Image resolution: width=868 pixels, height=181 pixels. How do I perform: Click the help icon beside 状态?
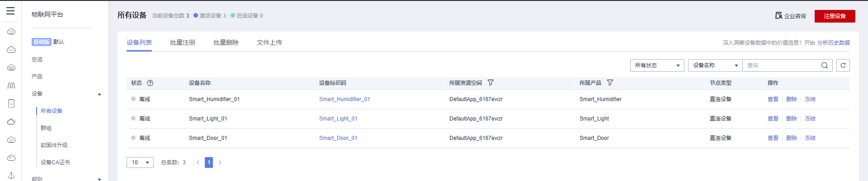[x=150, y=83]
